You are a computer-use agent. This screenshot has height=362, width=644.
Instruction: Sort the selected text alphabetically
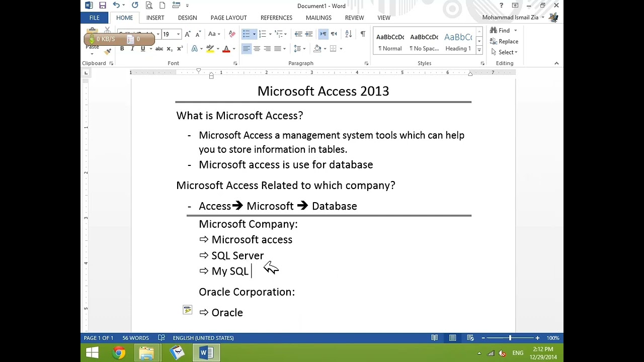(348, 34)
